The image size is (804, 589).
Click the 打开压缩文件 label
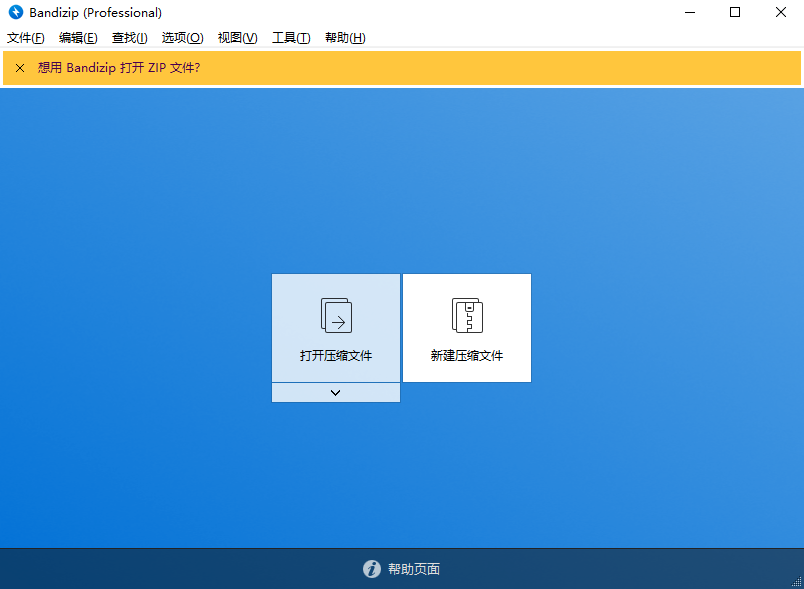(336, 356)
